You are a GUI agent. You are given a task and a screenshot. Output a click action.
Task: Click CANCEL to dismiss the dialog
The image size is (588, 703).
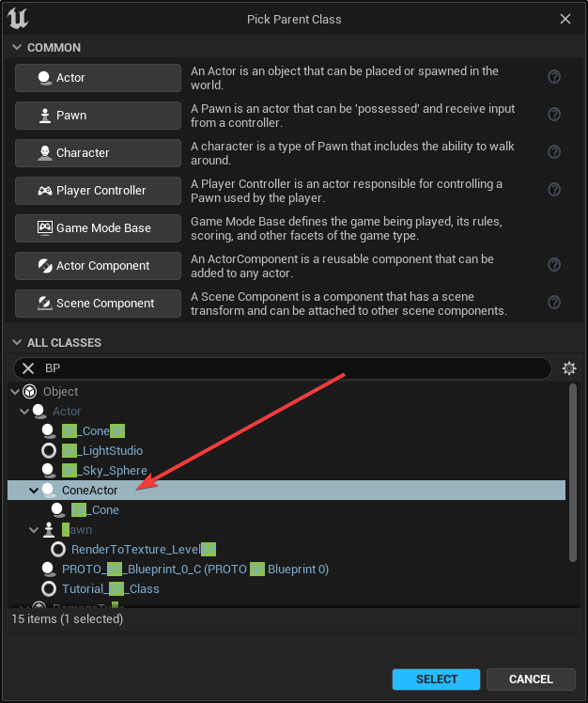pos(531,680)
